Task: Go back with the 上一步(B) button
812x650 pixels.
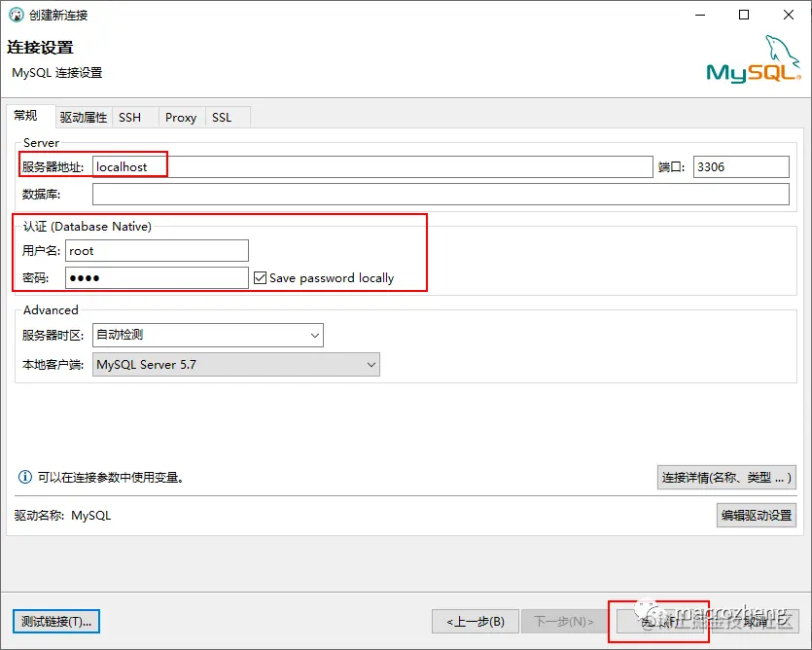Action: tap(476, 621)
